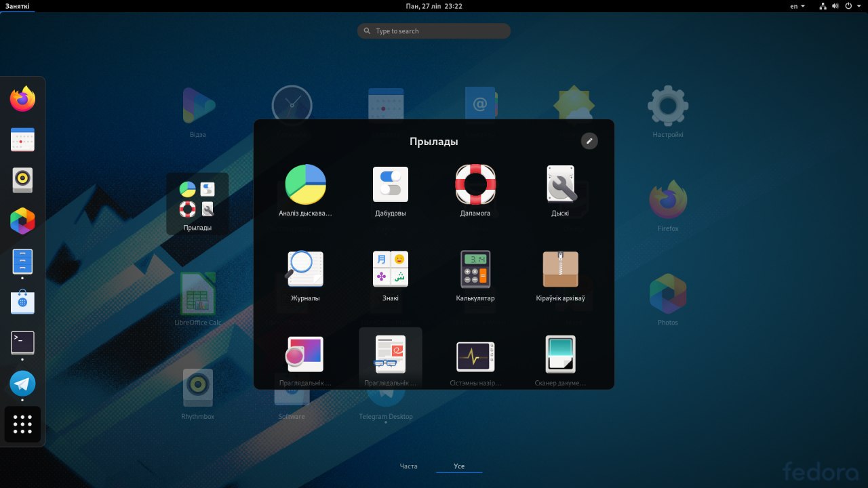868x488 pixels.
Task: Open the en keyboard layout dropdown
Action: 797,6
